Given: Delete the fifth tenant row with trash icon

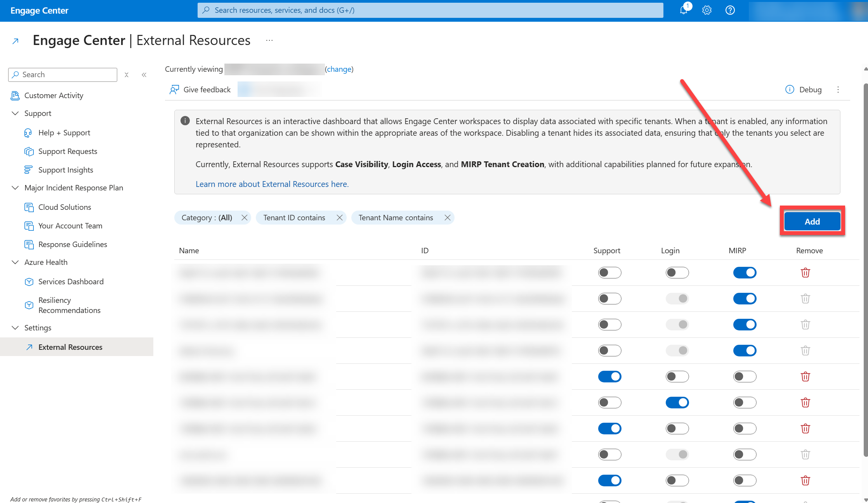Looking at the screenshot, I should [x=806, y=377].
